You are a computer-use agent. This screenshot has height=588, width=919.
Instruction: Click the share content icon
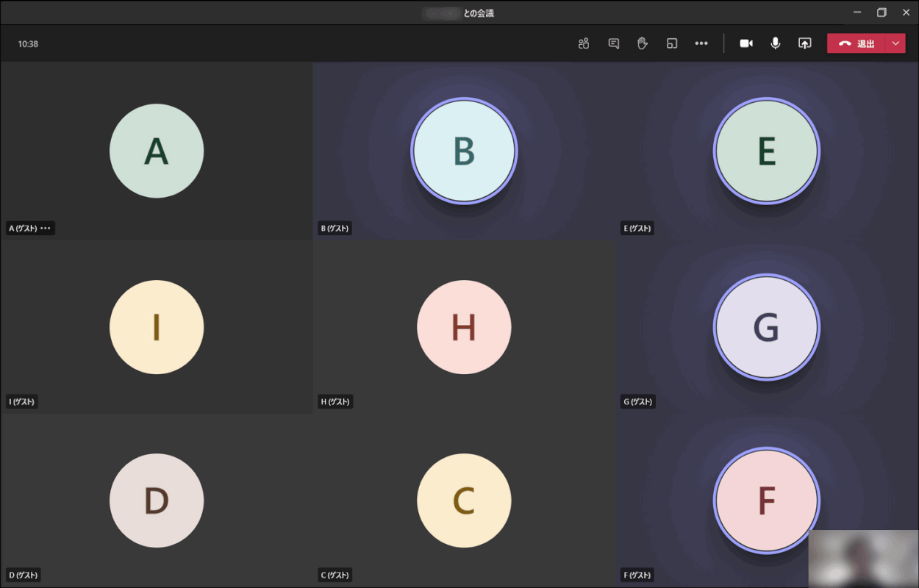[804, 43]
